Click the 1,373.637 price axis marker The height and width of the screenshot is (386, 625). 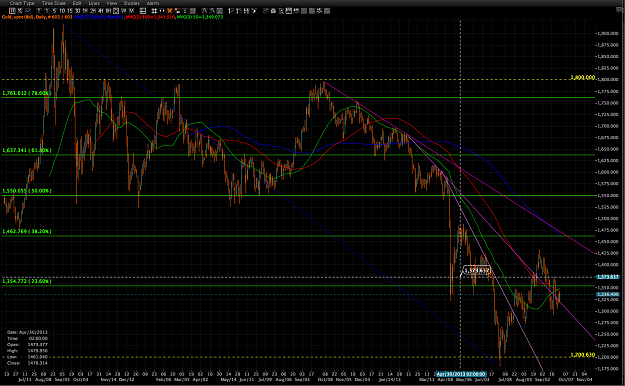pos(608,277)
